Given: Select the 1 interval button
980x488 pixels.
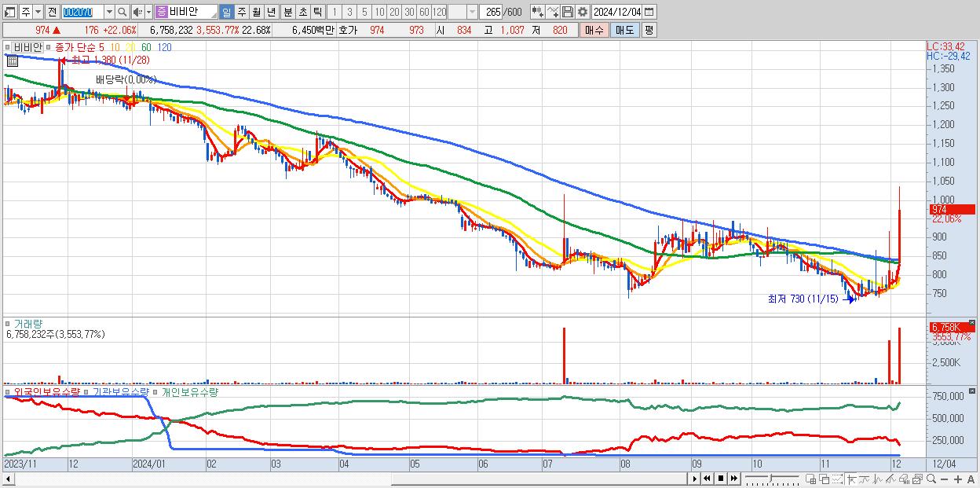Looking at the screenshot, I should 334,12.
